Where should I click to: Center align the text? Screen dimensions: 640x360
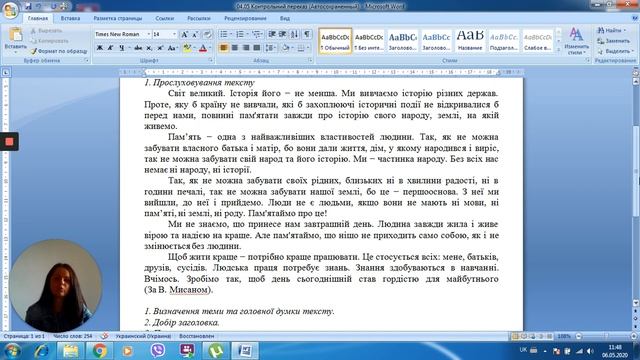click(234, 48)
